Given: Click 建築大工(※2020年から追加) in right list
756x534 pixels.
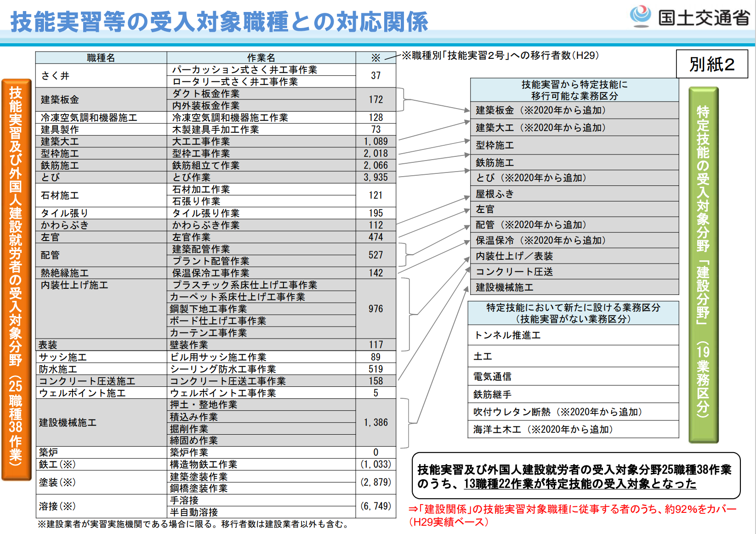Looking at the screenshot, I should tap(574, 127).
